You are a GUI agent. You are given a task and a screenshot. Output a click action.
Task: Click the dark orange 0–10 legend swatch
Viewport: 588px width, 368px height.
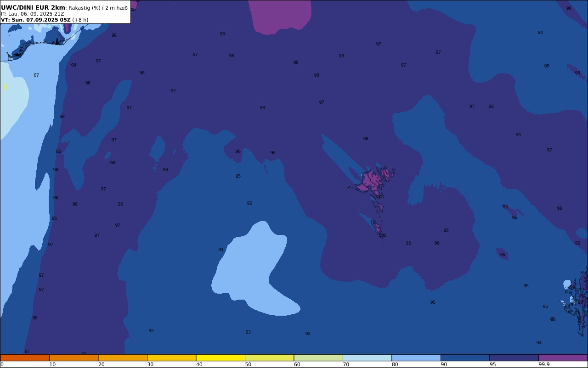pyautogui.click(x=25, y=357)
